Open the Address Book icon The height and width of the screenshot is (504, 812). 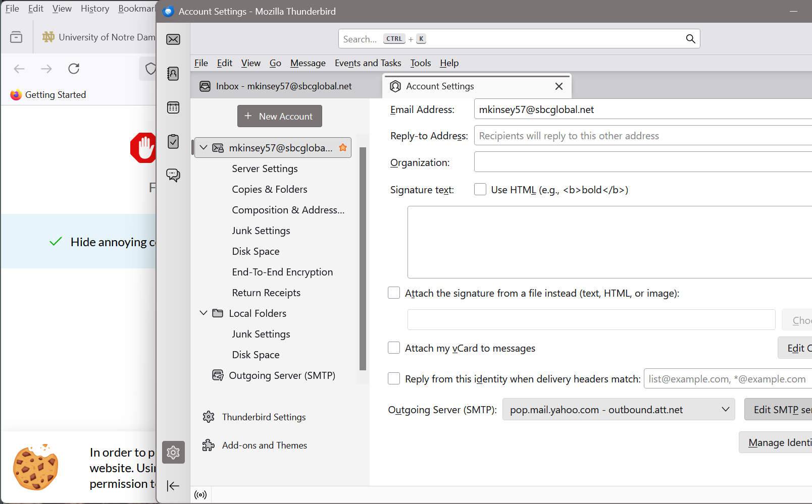tap(173, 74)
